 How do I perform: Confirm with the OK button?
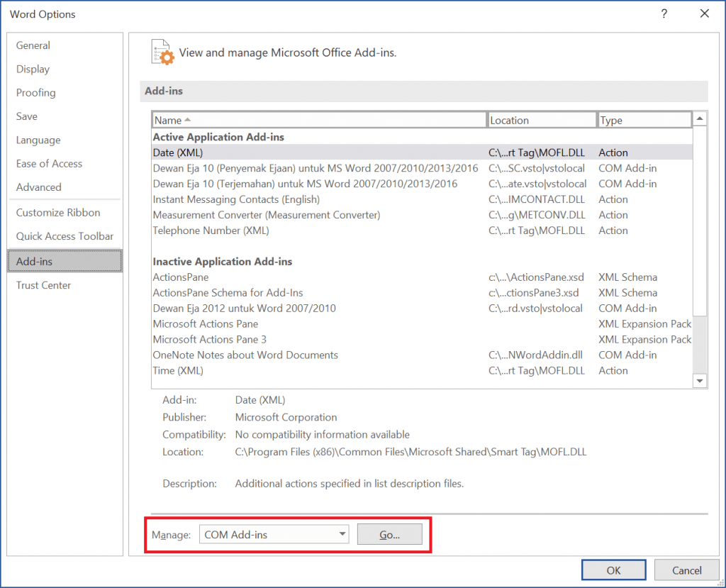point(613,570)
